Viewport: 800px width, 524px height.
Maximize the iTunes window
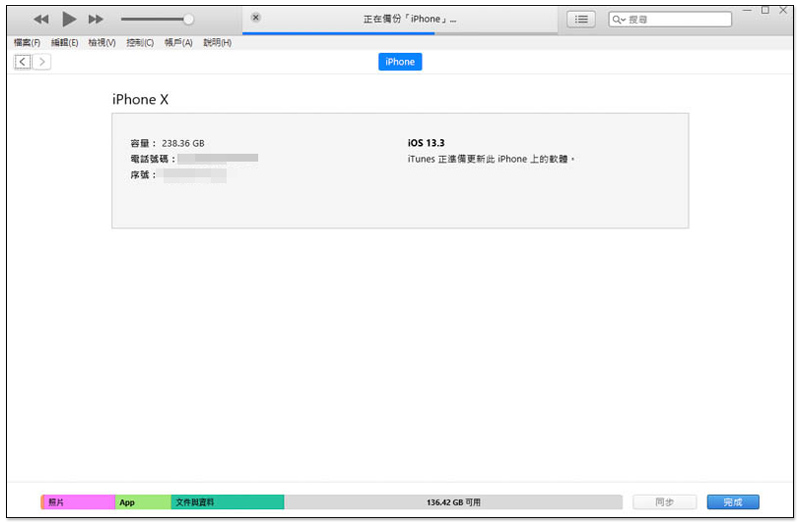(x=765, y=10)
